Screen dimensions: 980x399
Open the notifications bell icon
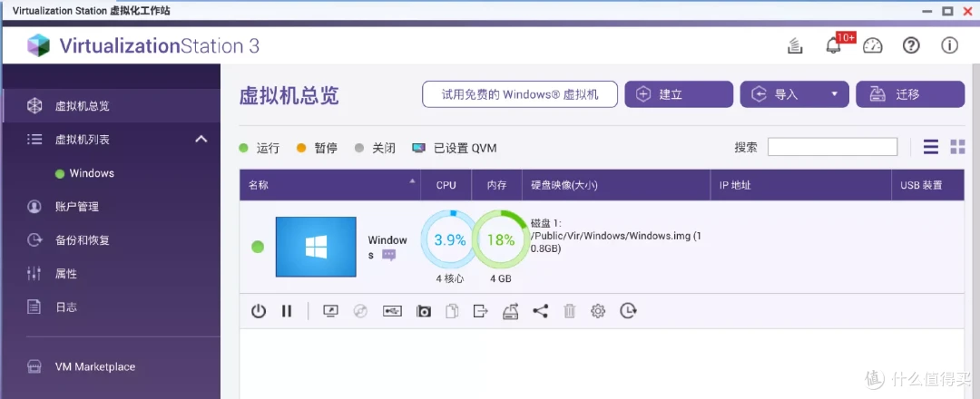point(833,45)
